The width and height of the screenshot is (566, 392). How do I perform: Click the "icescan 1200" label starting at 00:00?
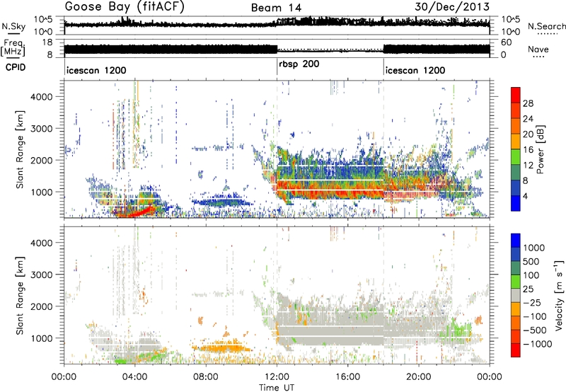[96, 70]
